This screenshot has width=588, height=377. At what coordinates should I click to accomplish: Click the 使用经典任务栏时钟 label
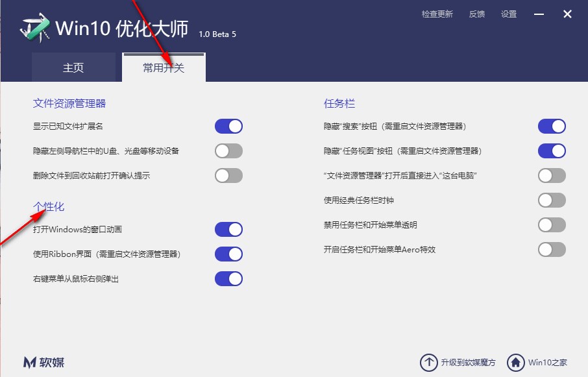(358, 200)
